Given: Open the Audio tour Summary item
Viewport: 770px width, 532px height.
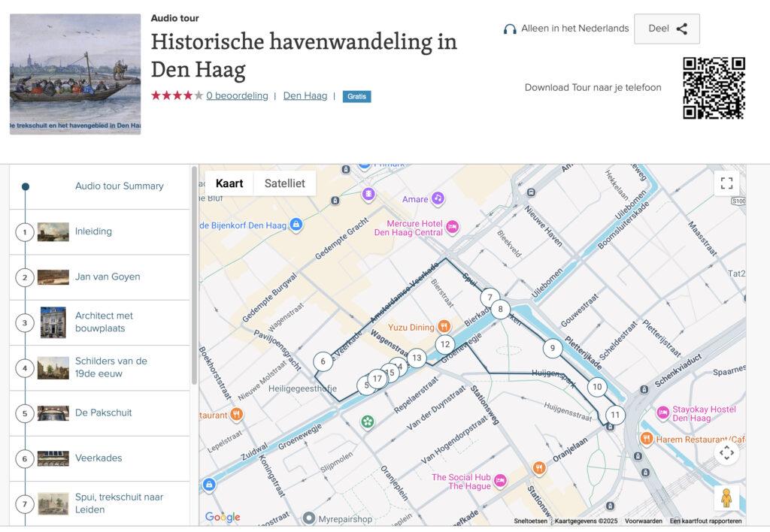Looking at the screenshot, I should coord(119,186).
